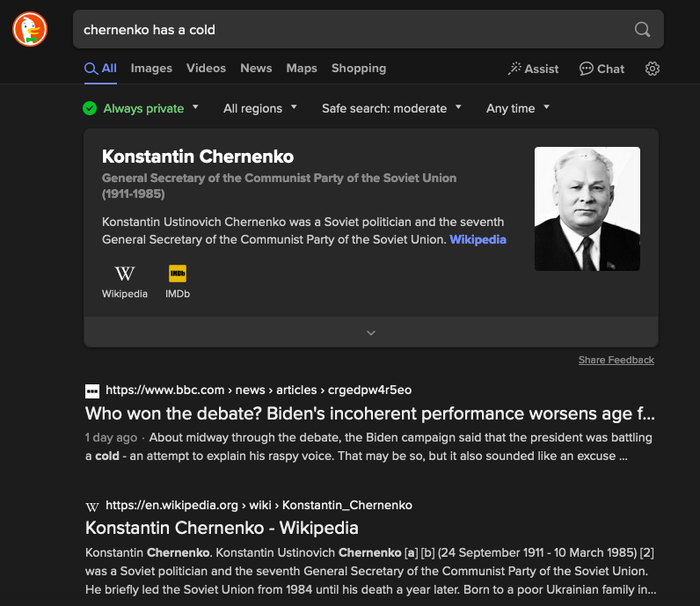Click the IMDb label under IMDb icon
The width and height of the screenshot is (700, 606).
[178, 294]
